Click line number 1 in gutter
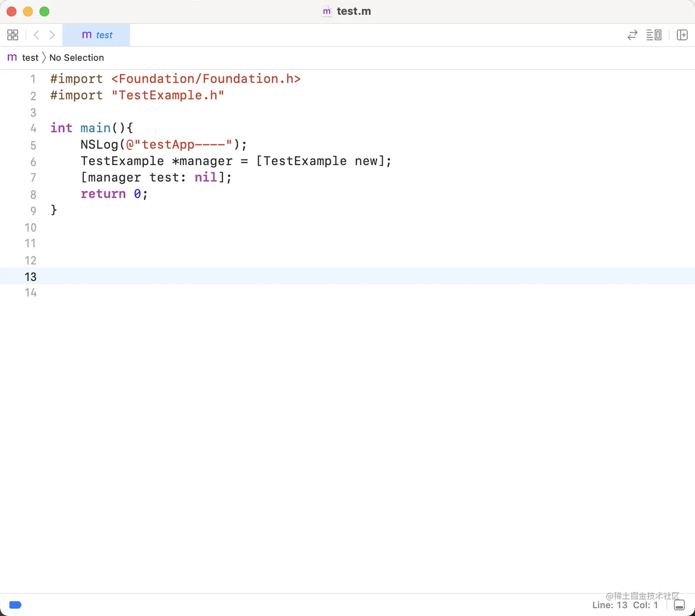Screen dimensions: 695x616 [33, 79]
